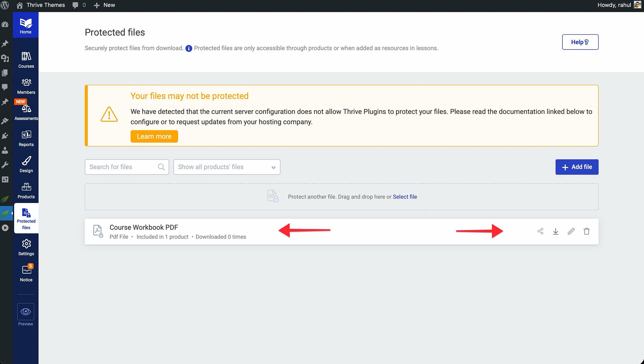Open the Help button
644x364 pixels.
(580, 42)
